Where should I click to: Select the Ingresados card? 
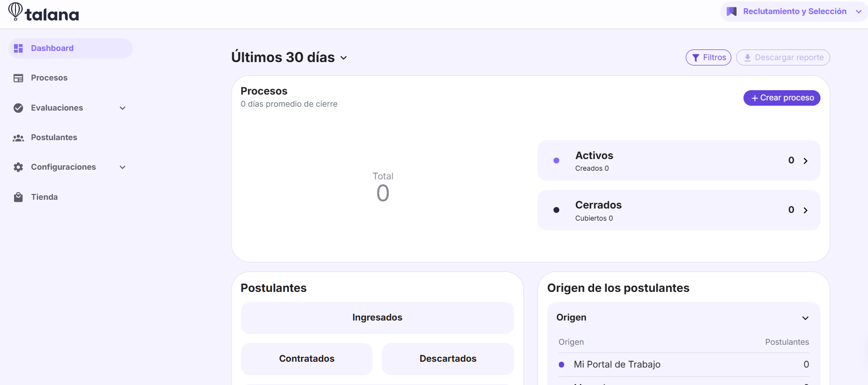378,318
